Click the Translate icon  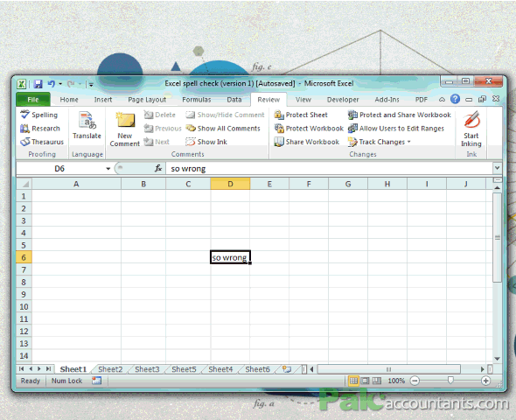pyautogui.click(x=87, y=121)
